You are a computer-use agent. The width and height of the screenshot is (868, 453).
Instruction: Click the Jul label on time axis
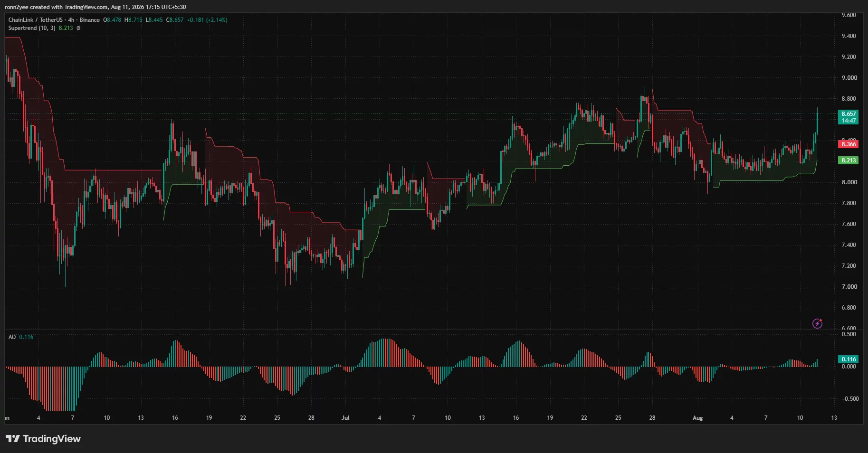click(x=345, y=418)
